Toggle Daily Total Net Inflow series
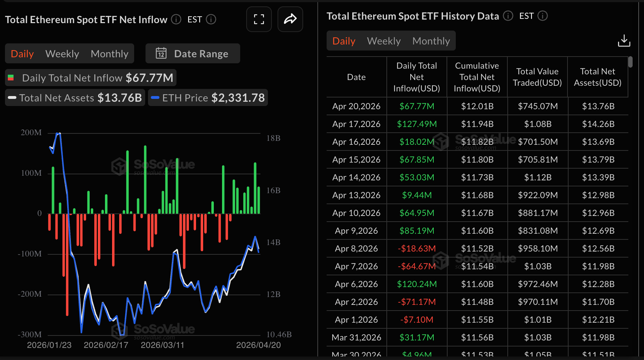Screen dimensions: 644x360 pyautogui.click(x=91, y=78)
